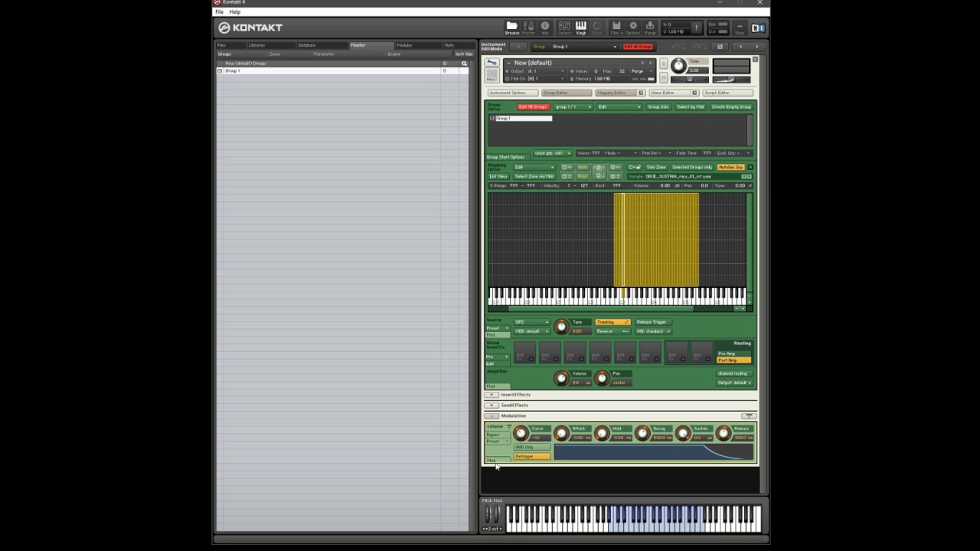
Task: Open the Options gear icon
Action: tap(633, 28)
